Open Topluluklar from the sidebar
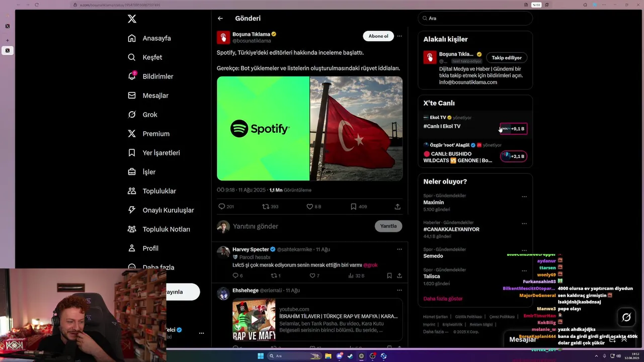 tap(152, 191)
